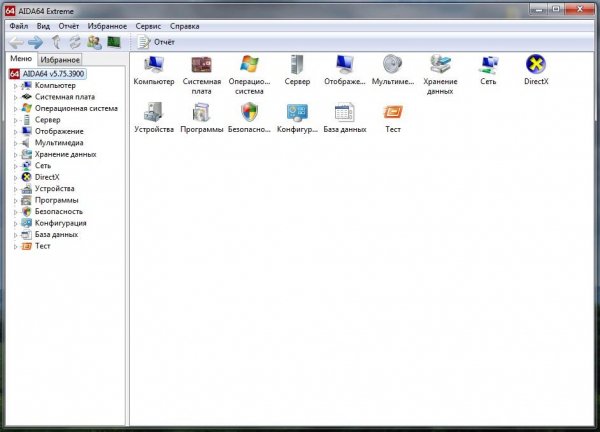600x432 pixels.
Task: Click the Отчёт toolbar button
Action: [x=156, y=42]
